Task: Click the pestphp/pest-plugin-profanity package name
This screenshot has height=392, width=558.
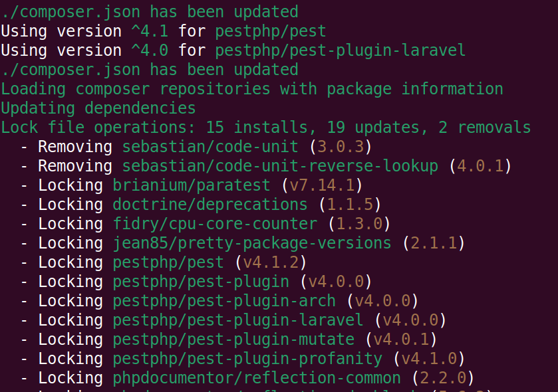Action: click(x=247, y=359)
